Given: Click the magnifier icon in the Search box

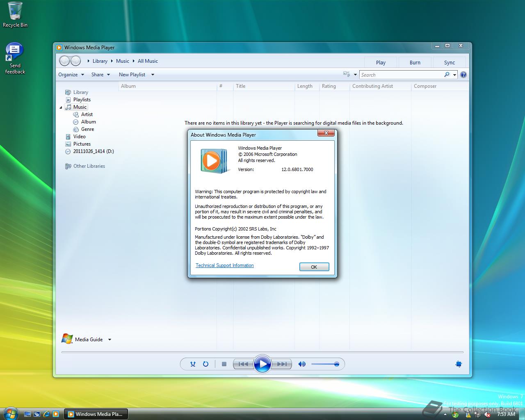Looking at the screenshot, I should (x=447, y=75).
